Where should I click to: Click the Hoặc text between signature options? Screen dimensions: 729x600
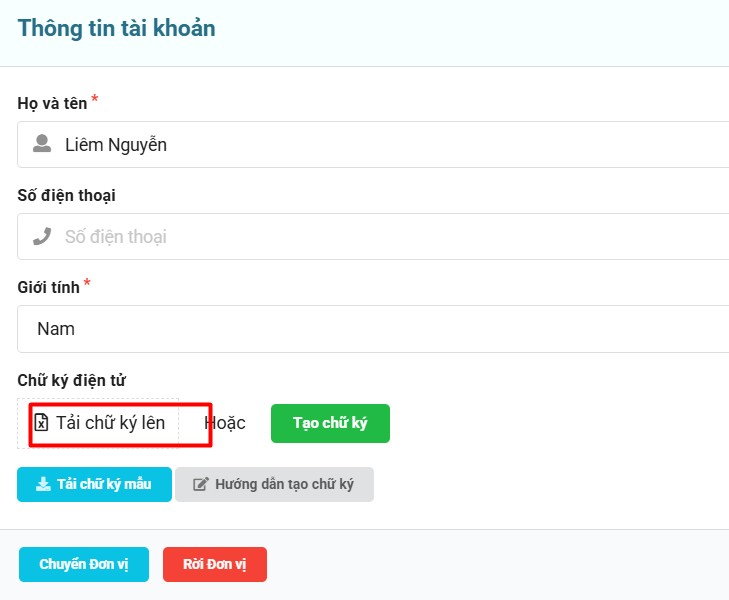[226, 423]
